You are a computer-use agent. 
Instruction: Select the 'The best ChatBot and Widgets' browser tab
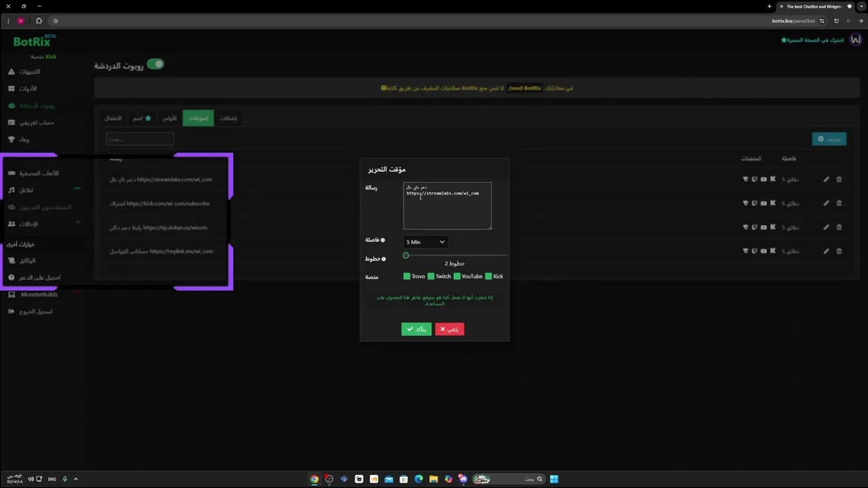814,6
